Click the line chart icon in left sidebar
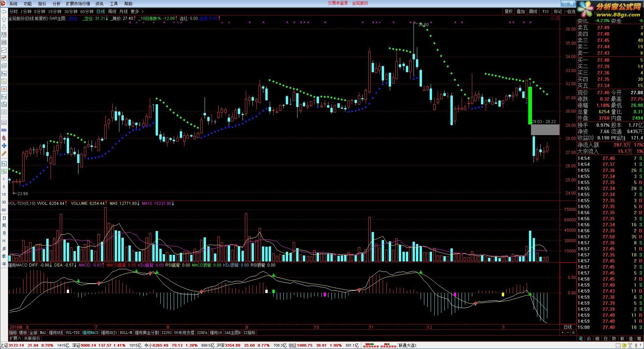This screenshot has width=644, height=349. point(4,50)
